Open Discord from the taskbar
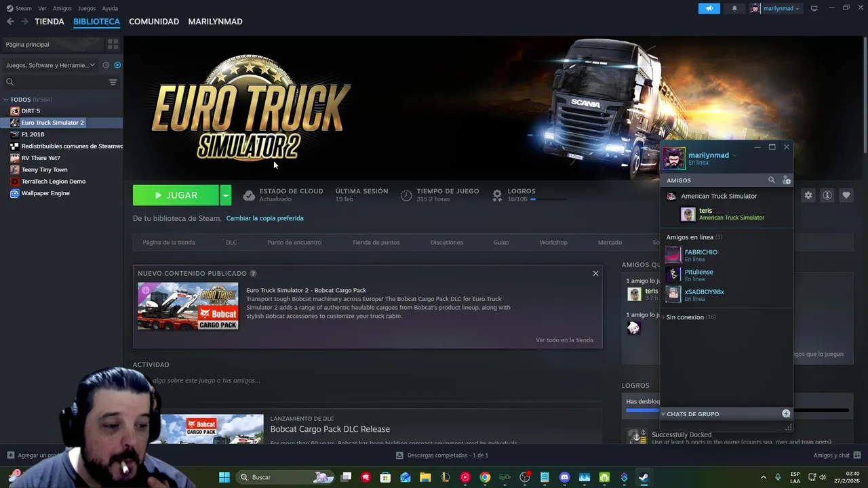This screenshot has width=868, height=488. (564, 477)
